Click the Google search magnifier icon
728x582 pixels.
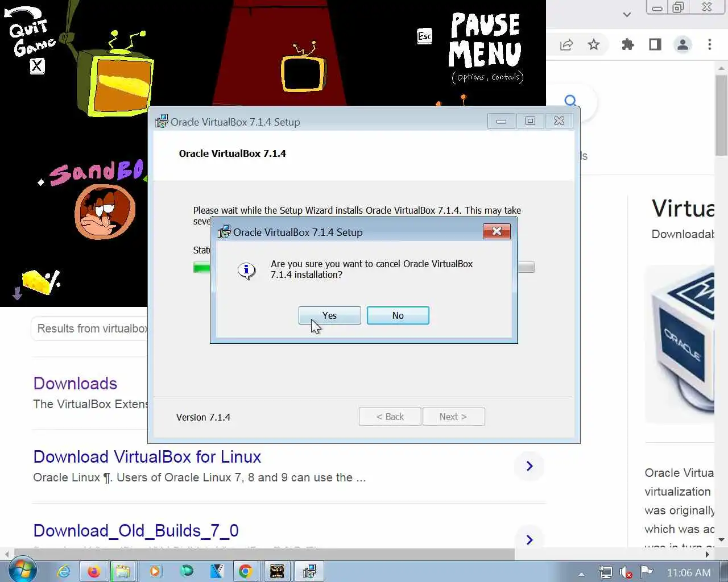click(570, 102)
